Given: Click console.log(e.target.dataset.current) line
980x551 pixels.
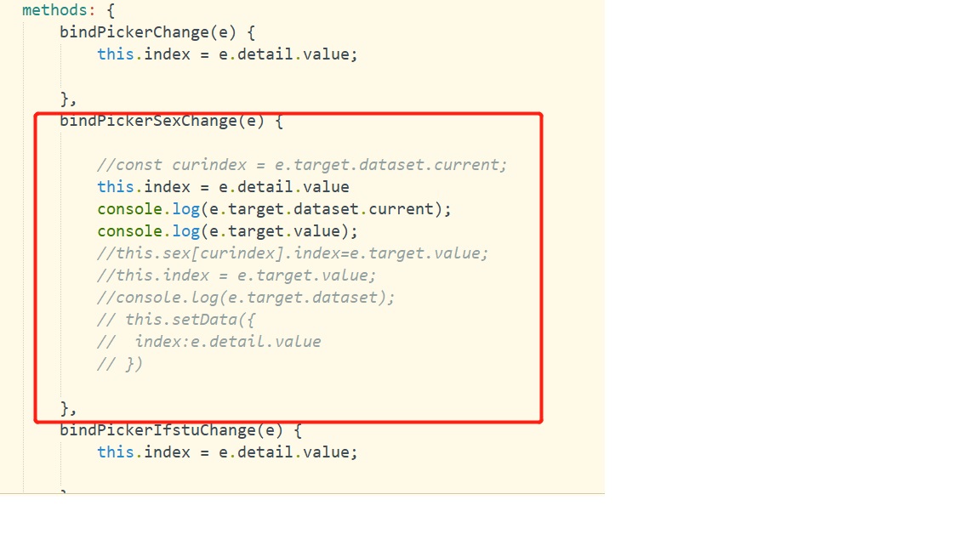Looking at the screenshot, I should click(274, 209).
